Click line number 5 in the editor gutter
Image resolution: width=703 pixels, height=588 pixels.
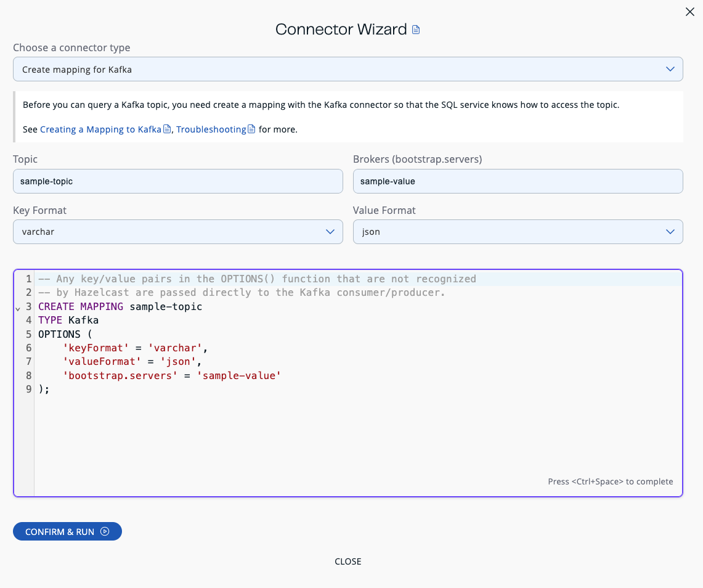28,334
